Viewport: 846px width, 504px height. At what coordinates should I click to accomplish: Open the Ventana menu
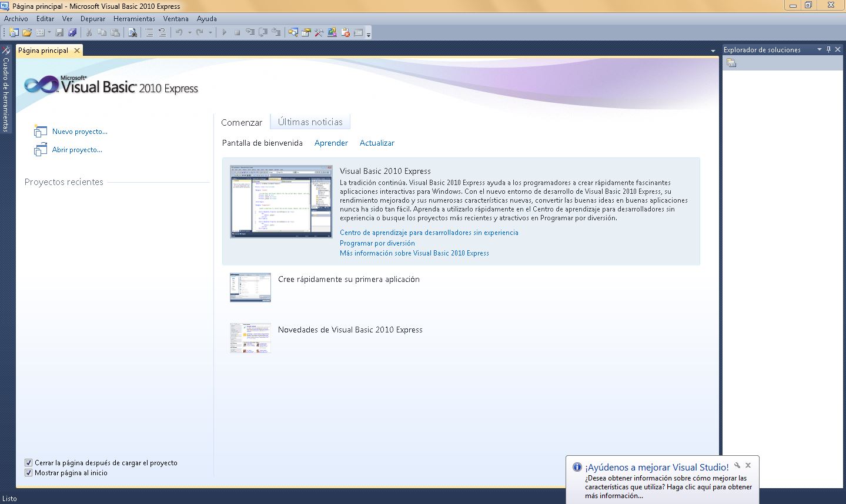tap(176, 19)
